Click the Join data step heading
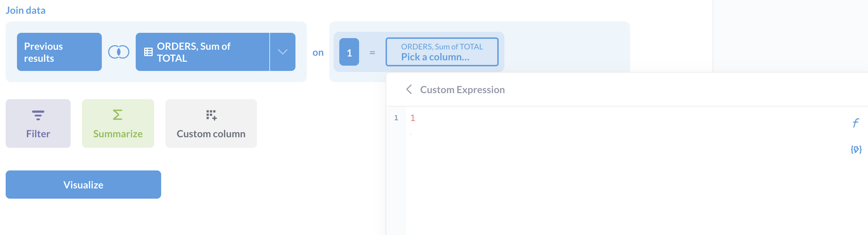The width and height of the screenshot is (868, 235). [25, 10]
